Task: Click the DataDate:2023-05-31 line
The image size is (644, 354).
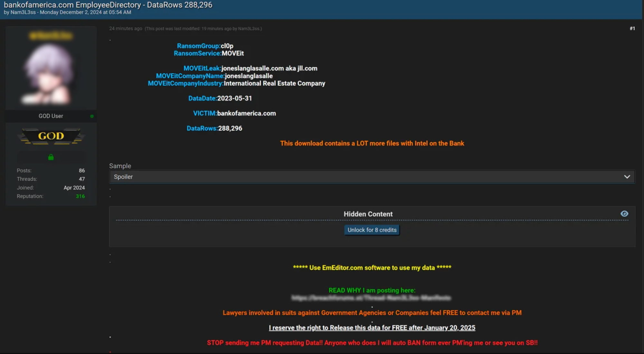Action: click(x=220, y=98)
